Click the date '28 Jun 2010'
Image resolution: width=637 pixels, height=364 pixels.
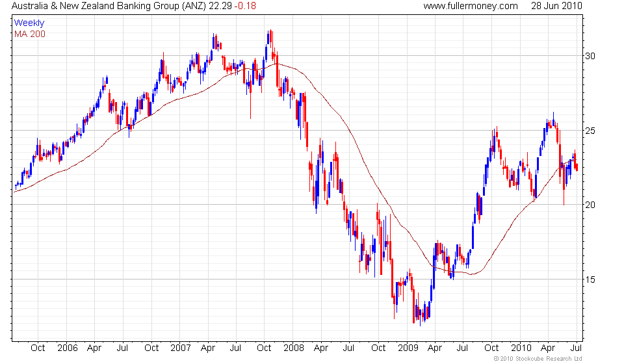tap(556, 6)
